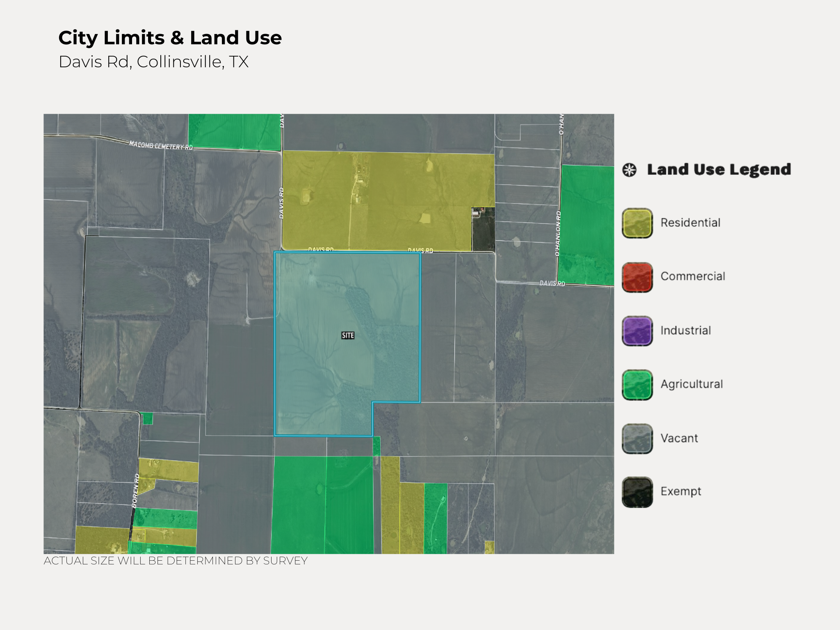Click the City Limits & Land Use title
The height and width of the screenshot is (630, 840).
click(x=170, y=38)
